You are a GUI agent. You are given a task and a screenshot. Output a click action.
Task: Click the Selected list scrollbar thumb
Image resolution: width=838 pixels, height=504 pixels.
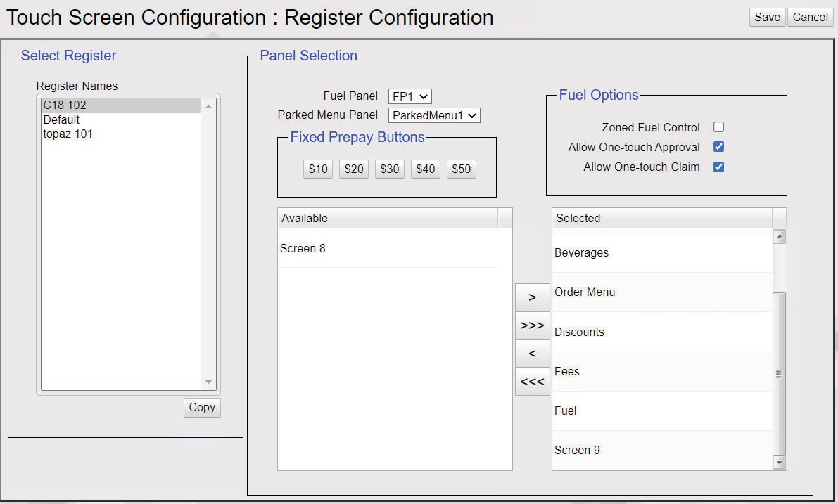779,374
